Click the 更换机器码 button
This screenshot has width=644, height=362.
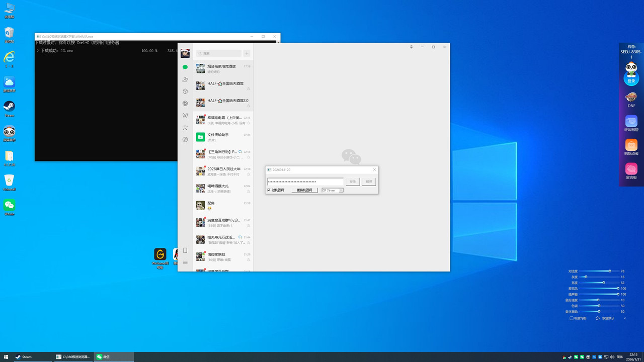304,190
